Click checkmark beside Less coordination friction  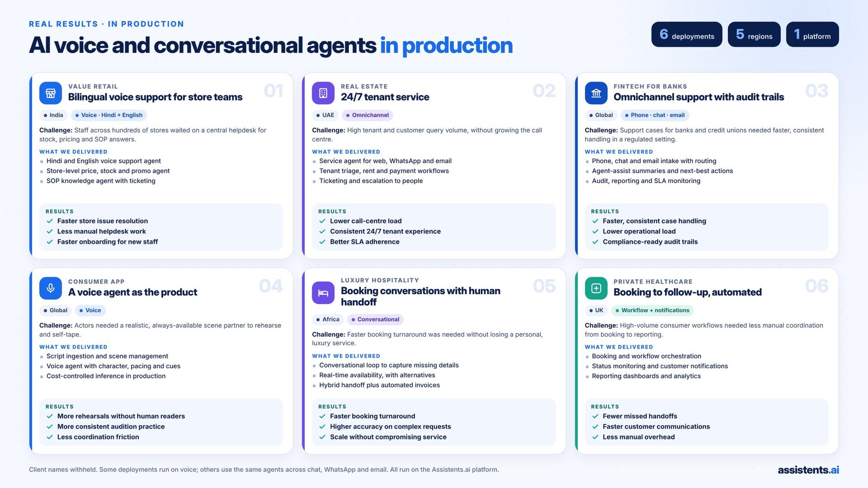pyautogui.click(x=50, y=437)
